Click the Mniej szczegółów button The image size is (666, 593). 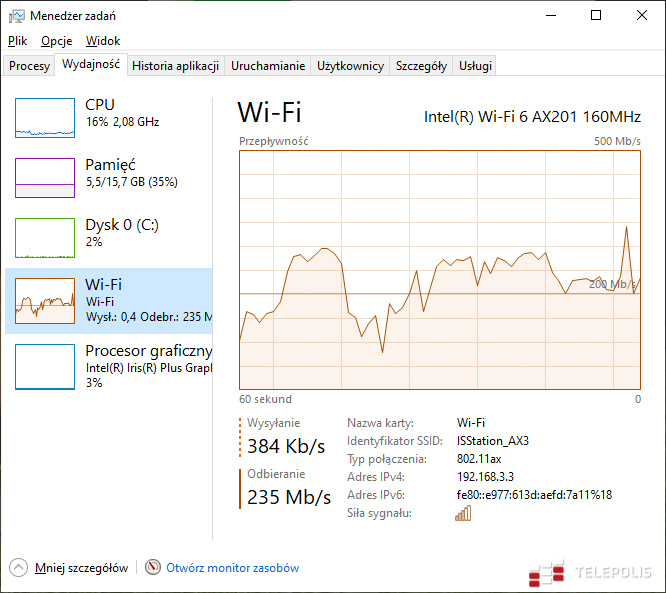(81, 568)
